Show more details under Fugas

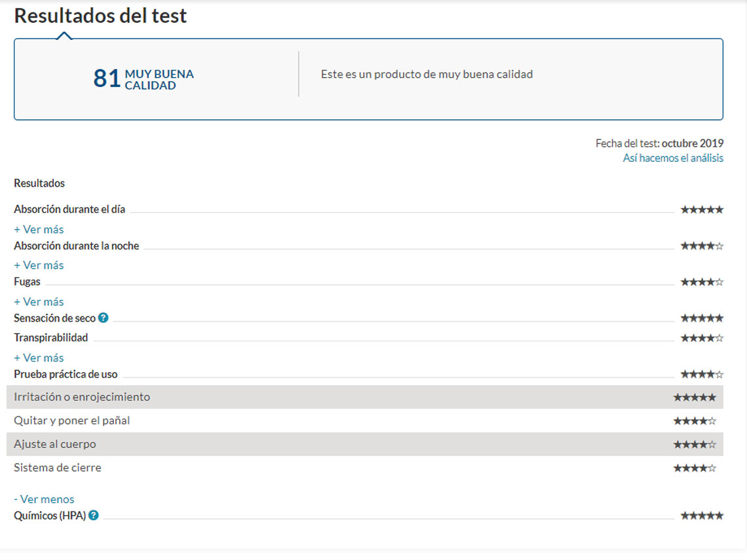[39, 302]
